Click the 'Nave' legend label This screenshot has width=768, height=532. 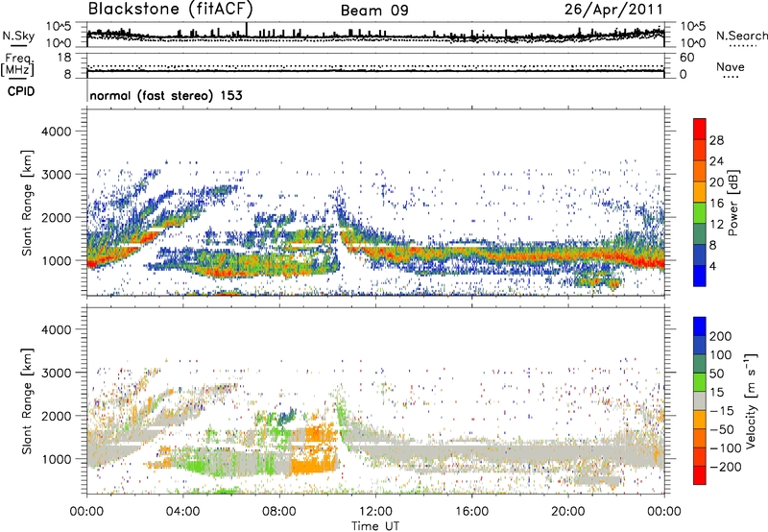(x=731, y=67)
